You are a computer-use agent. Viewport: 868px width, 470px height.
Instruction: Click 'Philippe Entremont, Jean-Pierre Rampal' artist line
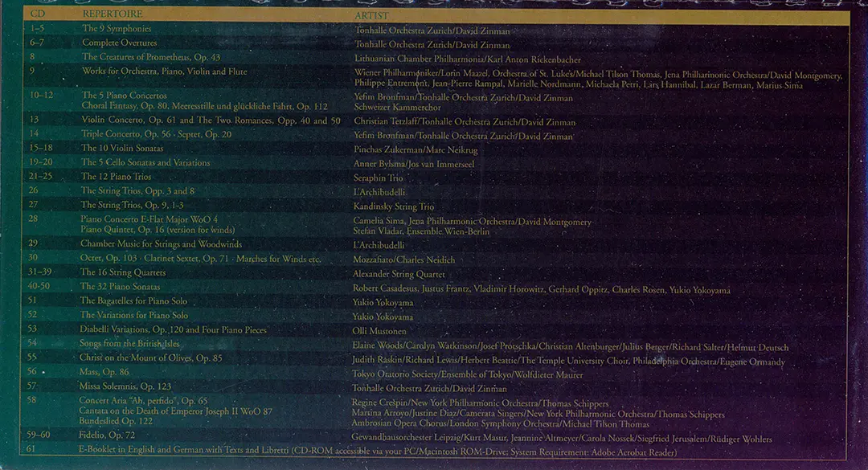point(579,85)
